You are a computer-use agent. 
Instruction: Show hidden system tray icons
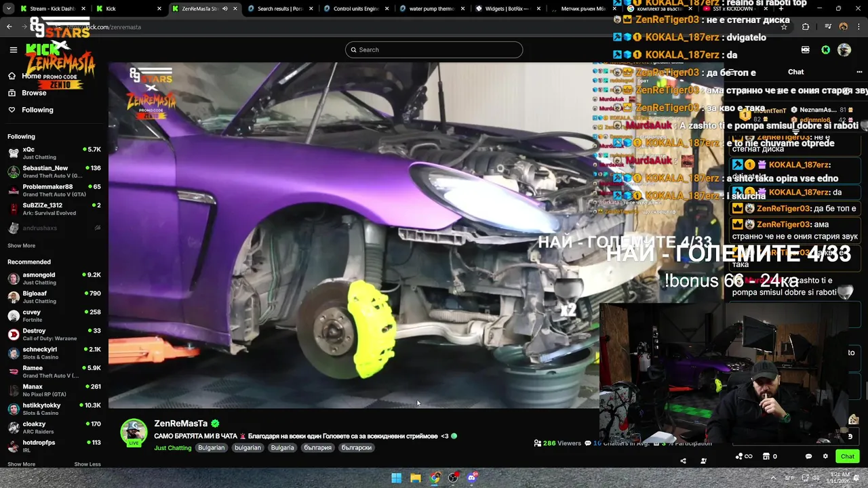pyautogui.click(x=772, y=478)
